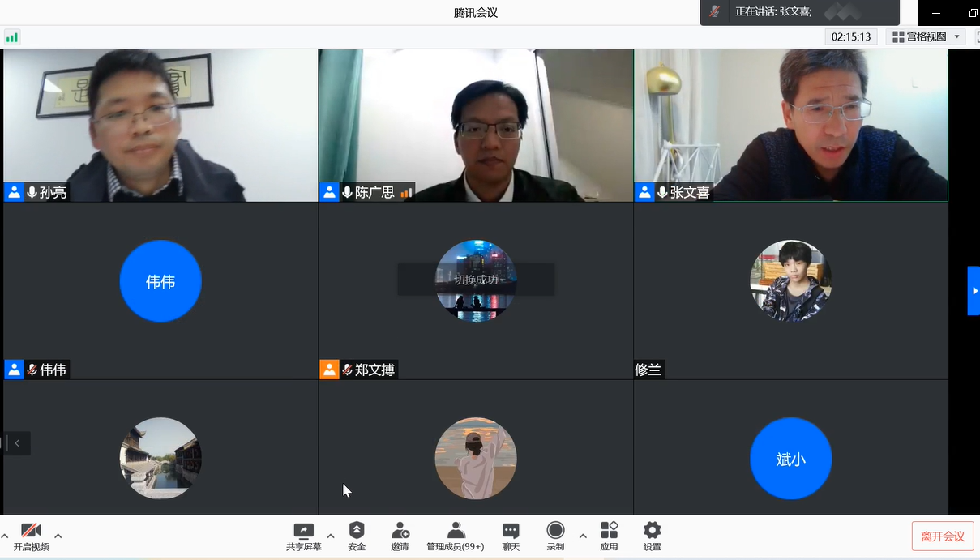Click the 安全 security shield icon
The image size is (980, 560).
357,536
